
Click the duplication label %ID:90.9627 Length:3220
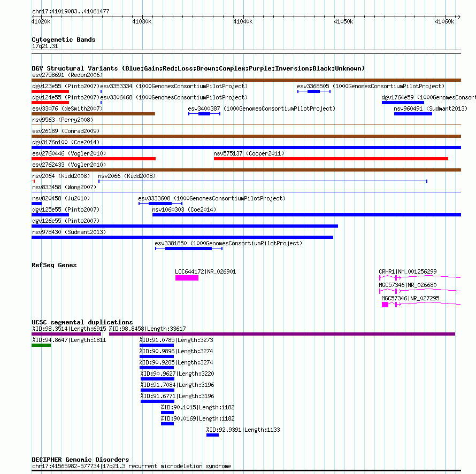click(177, 374)
